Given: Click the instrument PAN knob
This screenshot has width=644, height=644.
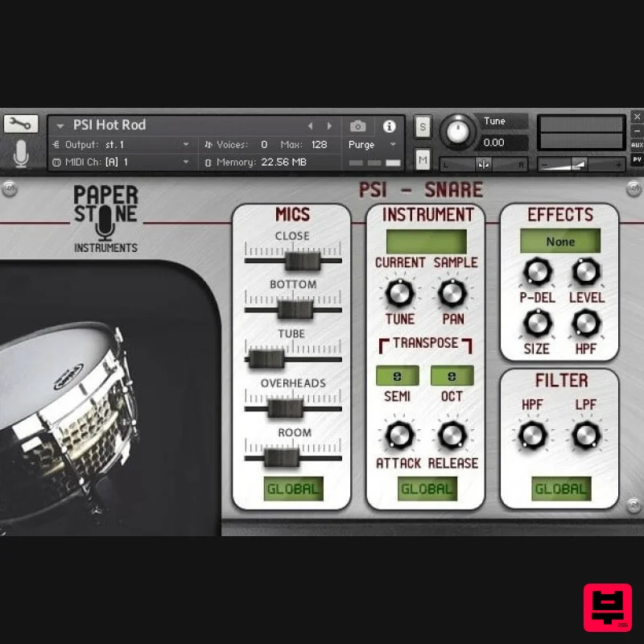Looking at the screenshot, I should coord(452,293).
